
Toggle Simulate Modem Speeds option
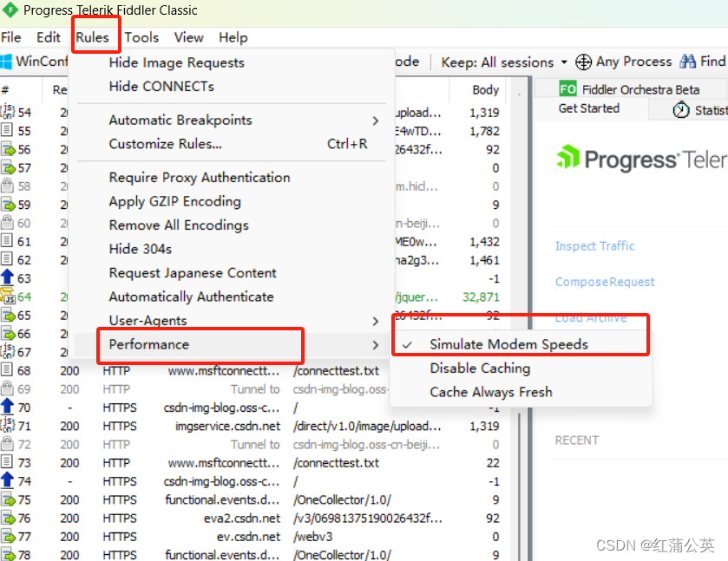508,344
